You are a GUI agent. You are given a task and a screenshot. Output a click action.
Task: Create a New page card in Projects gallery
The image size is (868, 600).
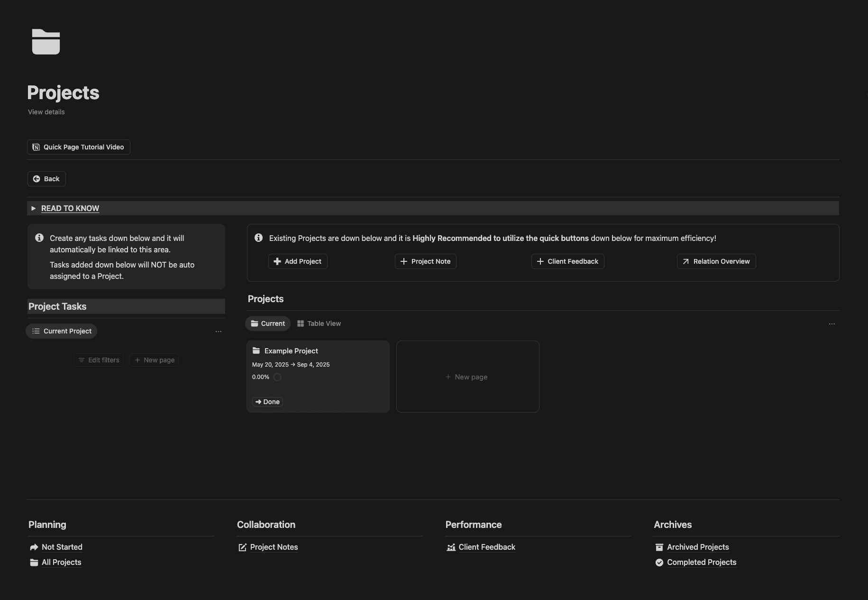pos(468,377)
